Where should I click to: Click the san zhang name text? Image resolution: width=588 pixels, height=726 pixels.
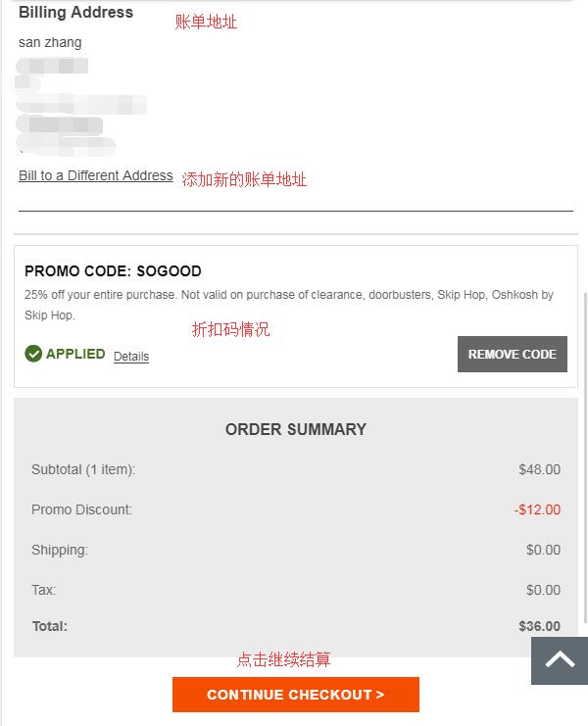(50, 42)
